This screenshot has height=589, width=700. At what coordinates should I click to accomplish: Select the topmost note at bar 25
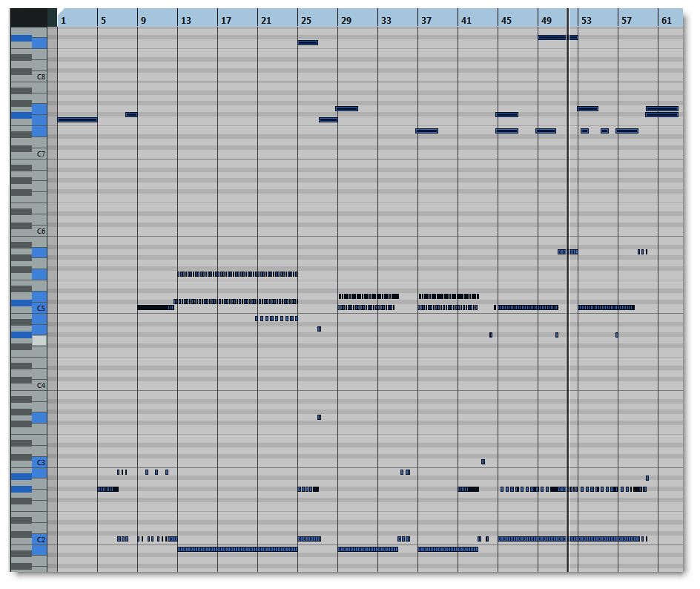point(308,43)
